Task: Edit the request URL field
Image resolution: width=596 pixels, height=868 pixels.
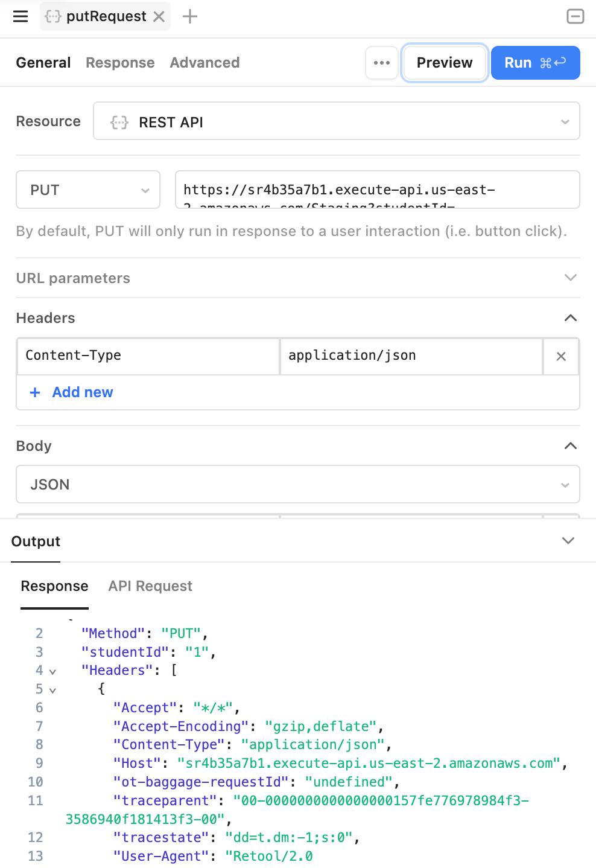Action: 378,190
